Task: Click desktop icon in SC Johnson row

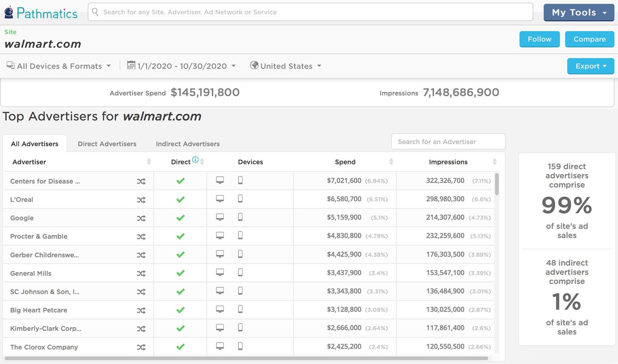Action: [x=220, y=291]
